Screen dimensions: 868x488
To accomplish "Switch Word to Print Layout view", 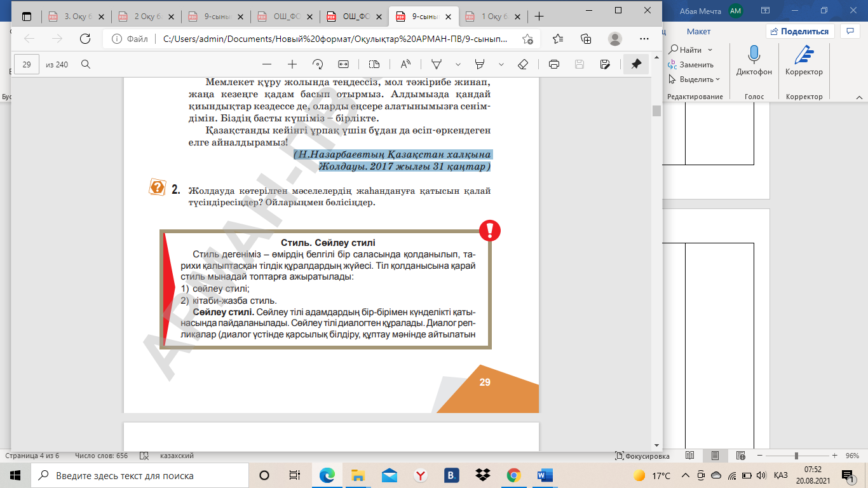I will (715, 456).
